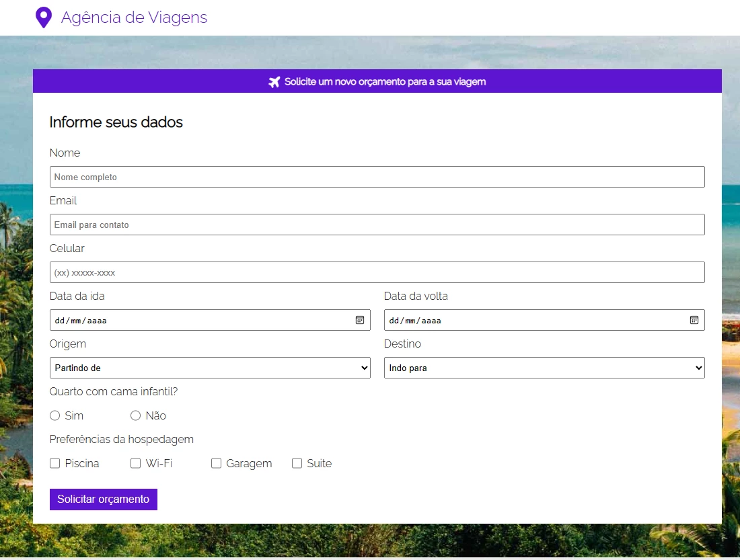The width and height of the screenshot is (740, 560).
Task: Enable the Wi-Fi checkbox
Action: (135, 463)
